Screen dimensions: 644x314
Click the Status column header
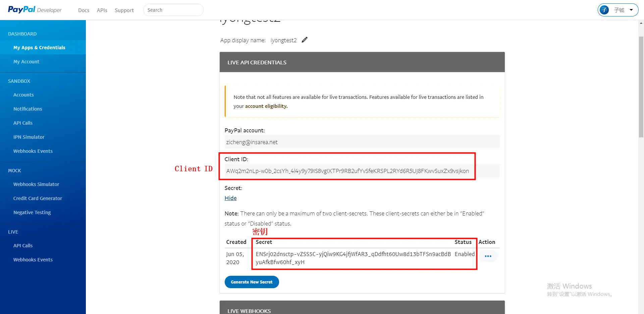463,242
